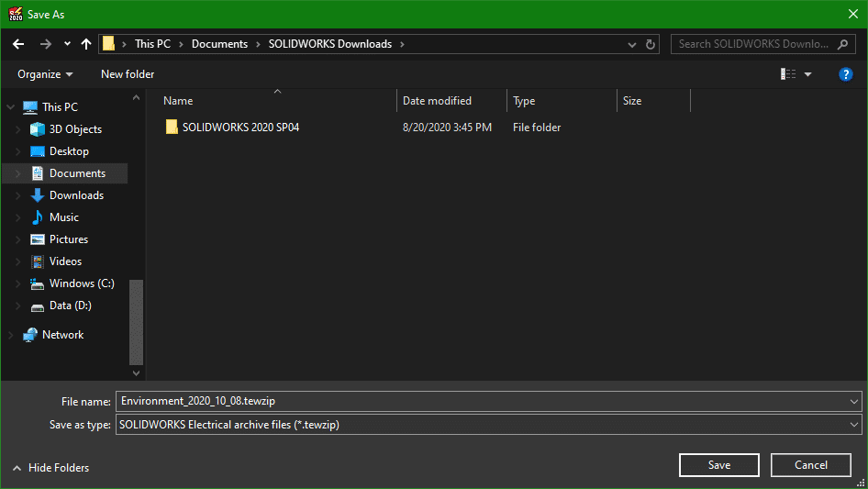Navigate to Documents in breadcrumb
The image size is (868, 489).
(219, 44)
